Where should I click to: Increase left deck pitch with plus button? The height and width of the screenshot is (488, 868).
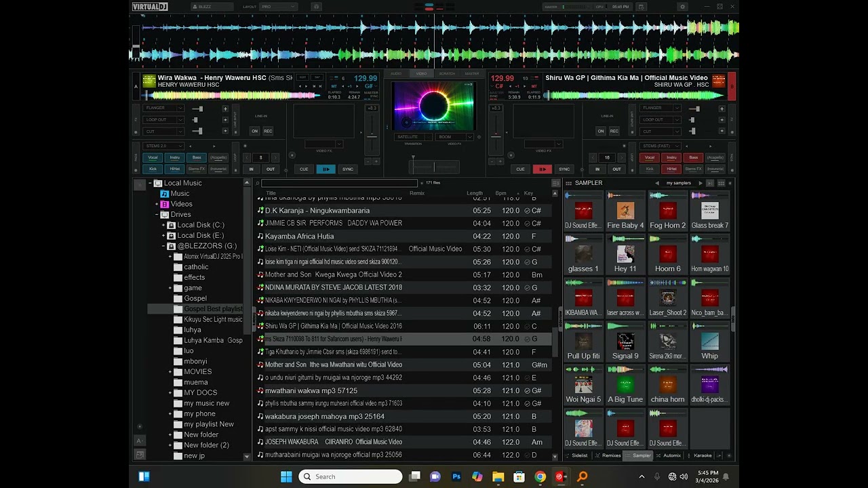pyautogui.click(x=377, y=161)
